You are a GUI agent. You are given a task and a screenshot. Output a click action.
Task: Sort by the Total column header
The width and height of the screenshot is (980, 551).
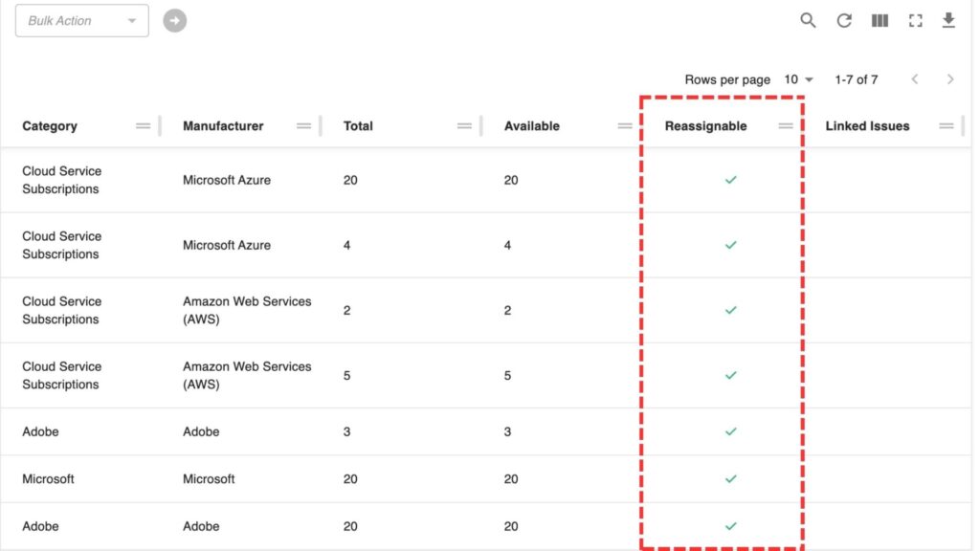[x=358, y=125]
